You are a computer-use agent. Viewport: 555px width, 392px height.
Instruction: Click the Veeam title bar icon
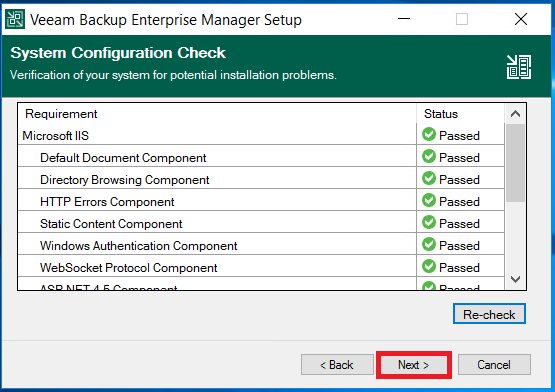pos(15,19)
